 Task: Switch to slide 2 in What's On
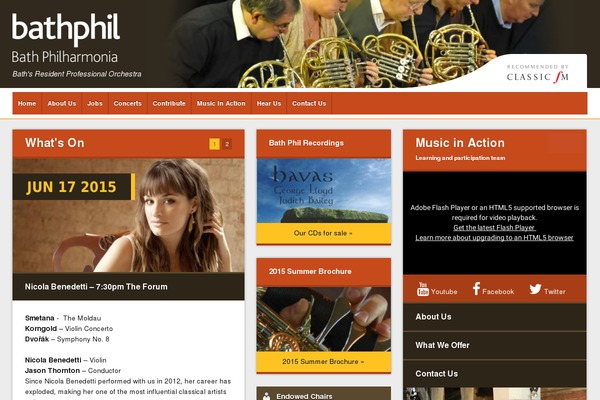pos(227,144)
